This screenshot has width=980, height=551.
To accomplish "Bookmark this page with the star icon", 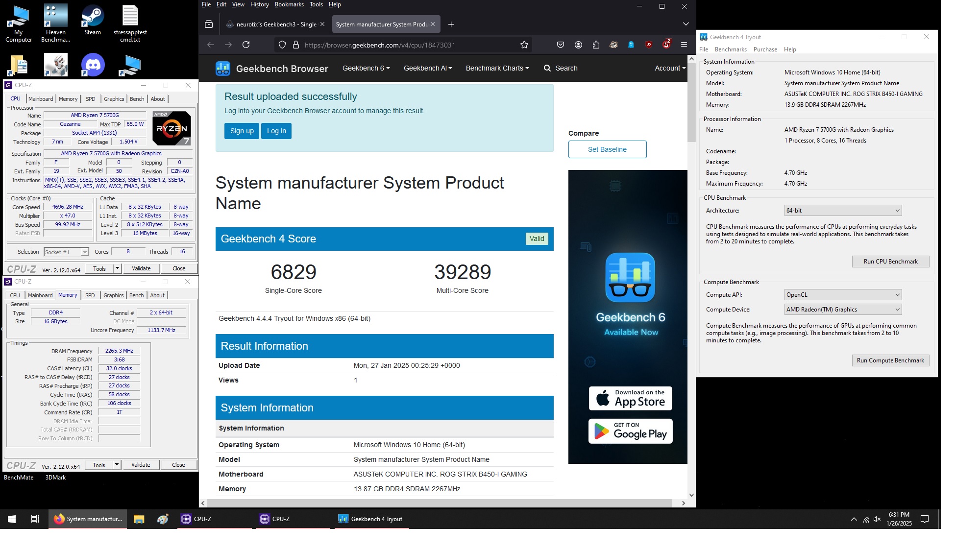I will pyautogui.click(x=524, y=45).
